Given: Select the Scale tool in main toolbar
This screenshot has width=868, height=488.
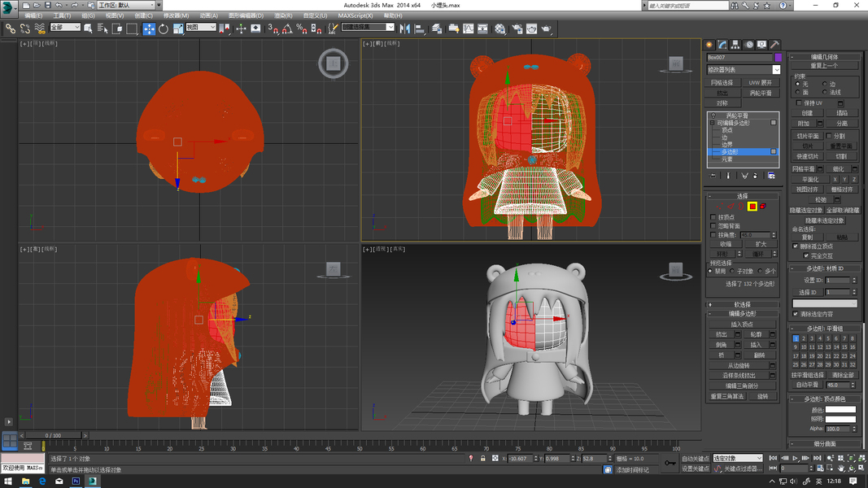Looking at the screenshot, I should coord(177,28).
